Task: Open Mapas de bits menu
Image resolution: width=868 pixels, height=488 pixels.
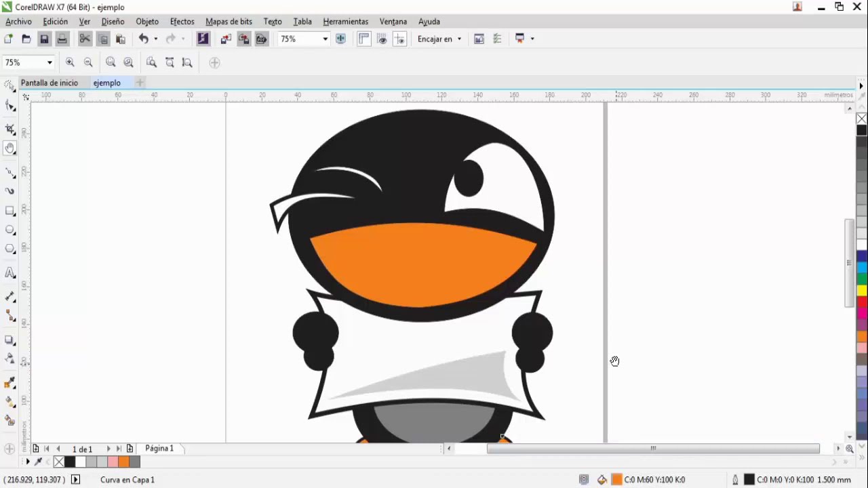Action: click(x=229, y=22)
